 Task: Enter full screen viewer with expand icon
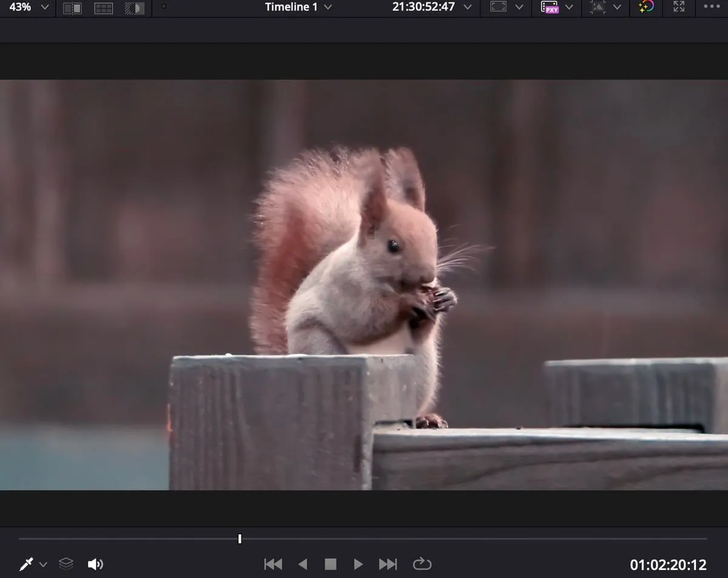point(679,7)
